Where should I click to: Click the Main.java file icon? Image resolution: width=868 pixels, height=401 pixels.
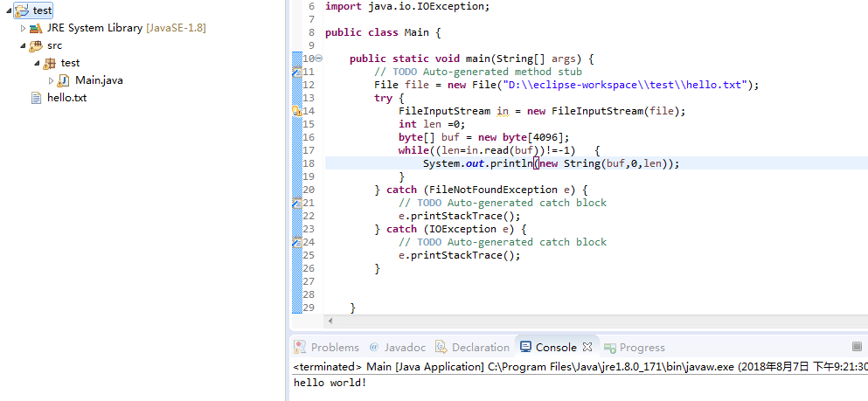64,80
